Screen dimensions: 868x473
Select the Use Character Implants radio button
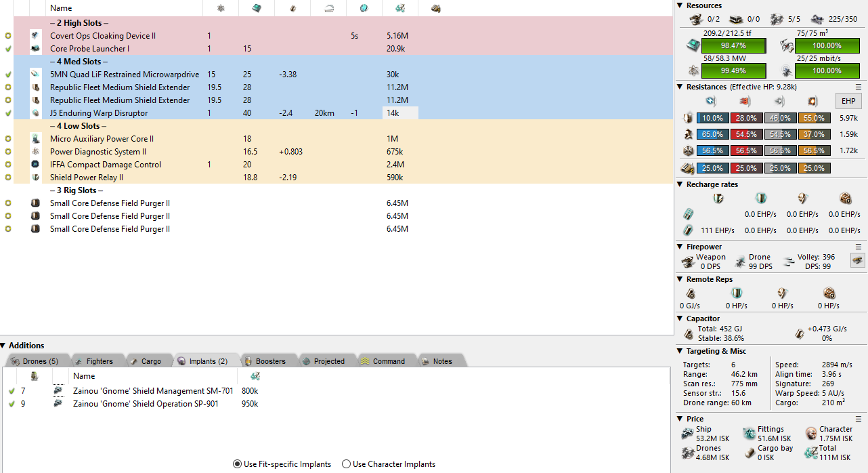(346, 464)
